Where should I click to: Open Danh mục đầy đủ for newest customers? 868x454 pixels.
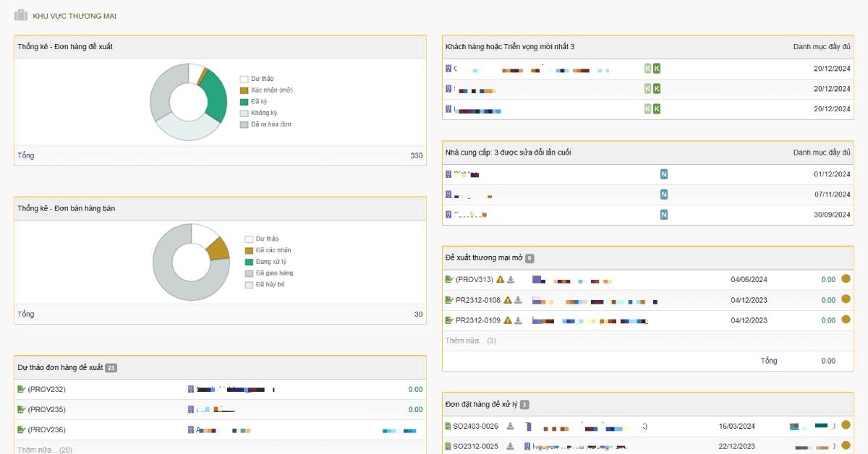[x=822, y=47]
